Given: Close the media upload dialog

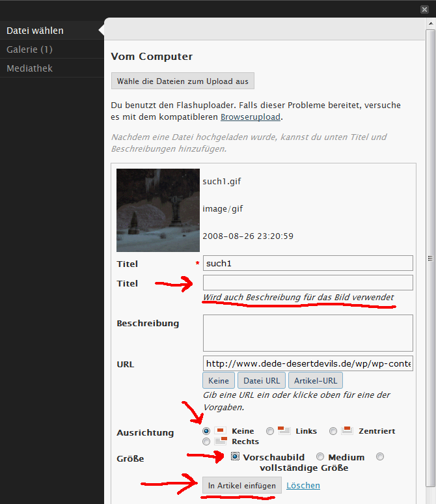Looking at the screenshot, I should click(424, 9).
